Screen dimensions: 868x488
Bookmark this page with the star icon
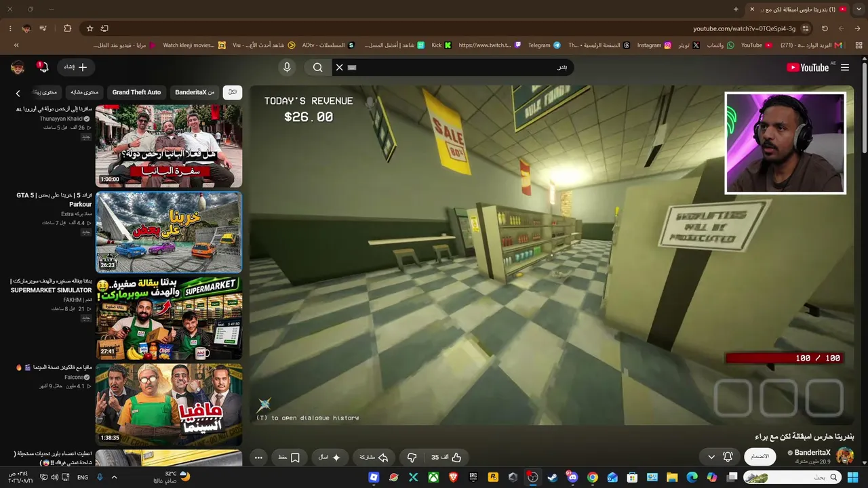tap(90, 28)
